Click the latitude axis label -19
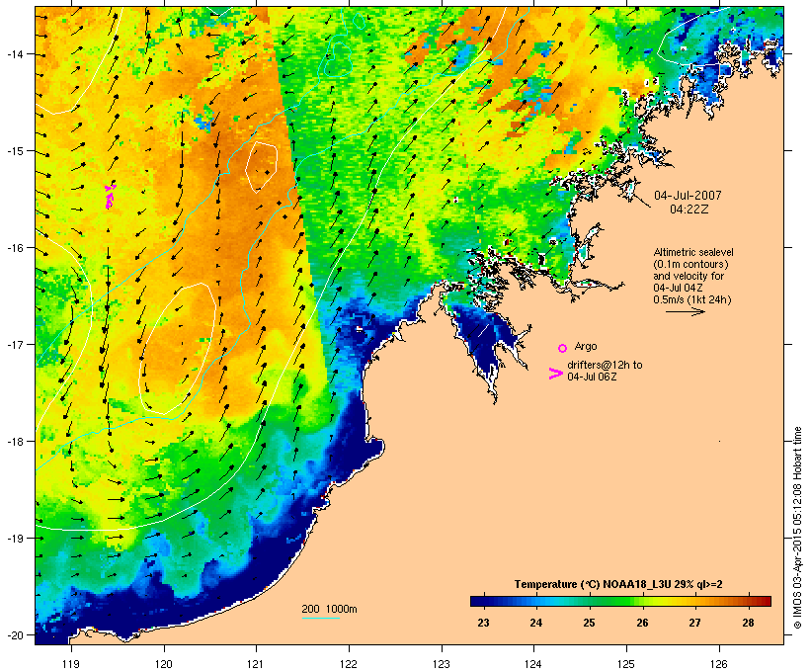This screenshot has height=672, width=810. click(x=15, y=539)
